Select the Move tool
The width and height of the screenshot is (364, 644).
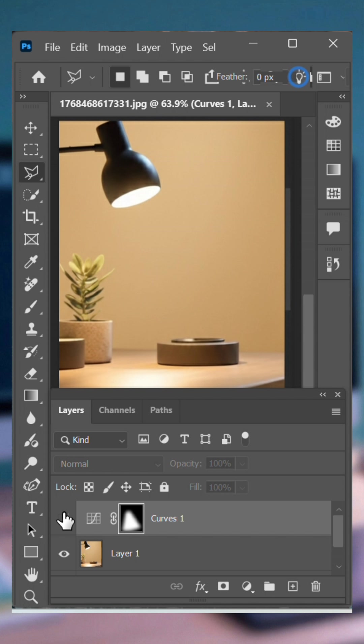pos(31,128)
